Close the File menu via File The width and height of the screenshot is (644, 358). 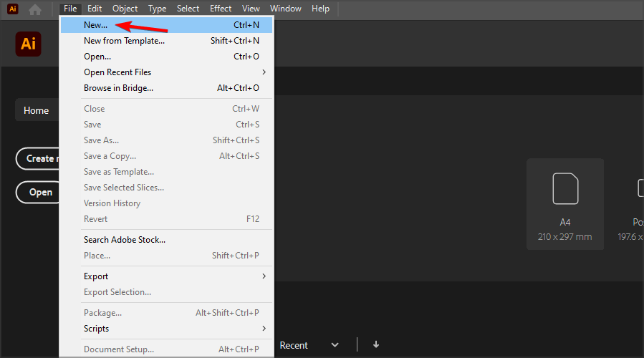70,9
